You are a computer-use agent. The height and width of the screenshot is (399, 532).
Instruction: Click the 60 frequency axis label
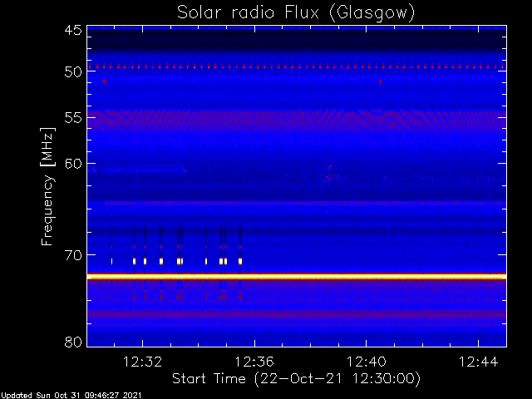tap(73, 164)
